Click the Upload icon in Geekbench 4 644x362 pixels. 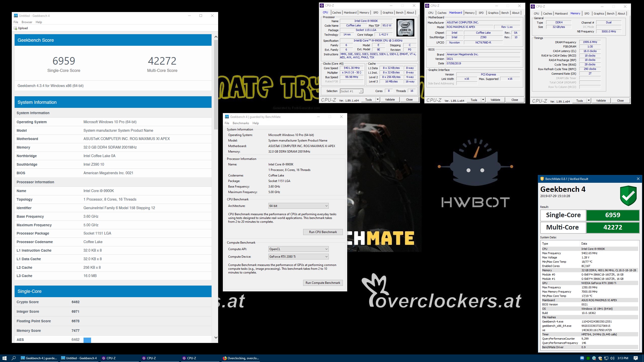15,28
